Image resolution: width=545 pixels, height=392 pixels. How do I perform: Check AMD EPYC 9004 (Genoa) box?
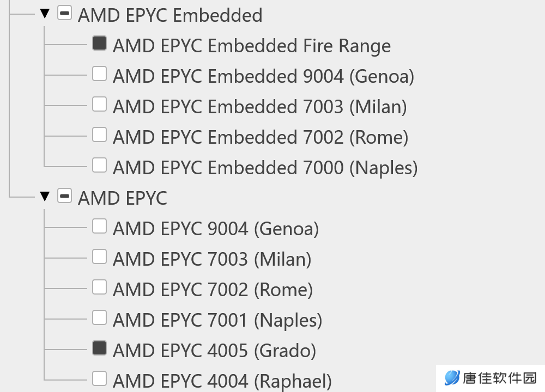[99, 226]
